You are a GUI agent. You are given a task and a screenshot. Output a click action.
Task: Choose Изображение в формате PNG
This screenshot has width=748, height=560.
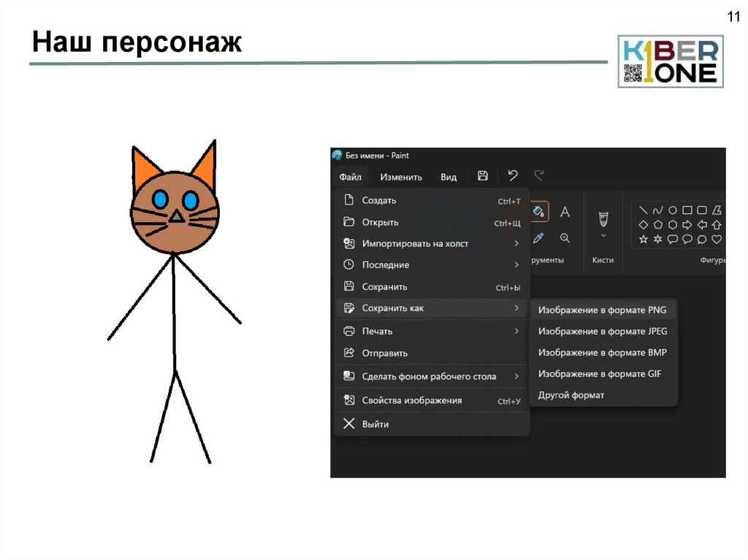point(602,310)
